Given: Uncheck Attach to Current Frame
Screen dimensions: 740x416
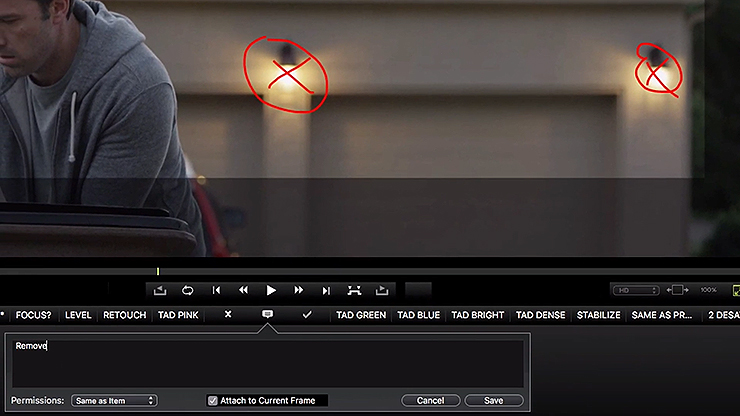Looking at the screenshot, I should 213,400.
